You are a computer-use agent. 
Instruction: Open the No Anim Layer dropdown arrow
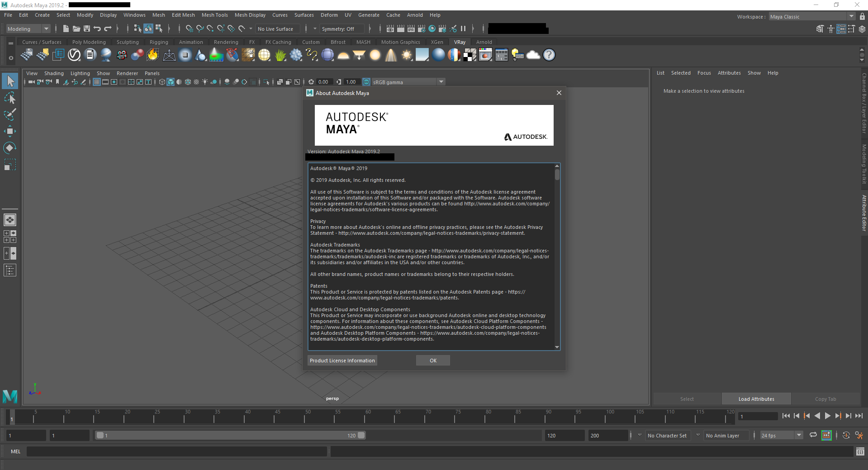point(698,435)
